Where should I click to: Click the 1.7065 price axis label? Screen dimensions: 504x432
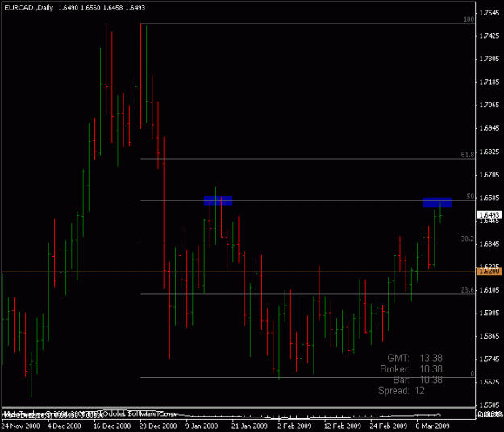pyautogui.click(x=489, y=105)
